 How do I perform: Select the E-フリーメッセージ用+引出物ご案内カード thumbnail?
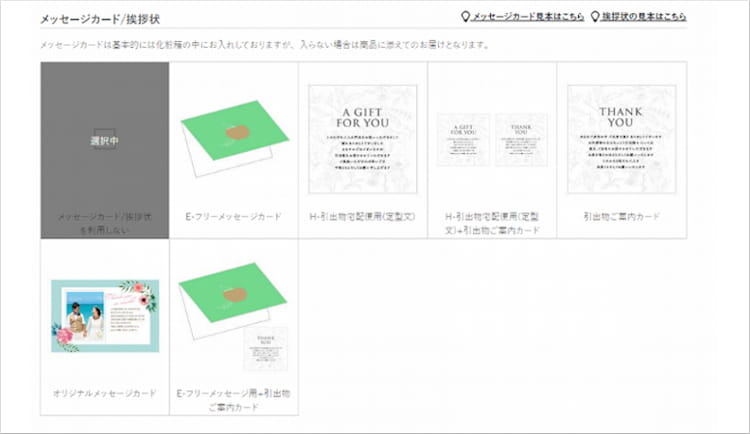233,317
